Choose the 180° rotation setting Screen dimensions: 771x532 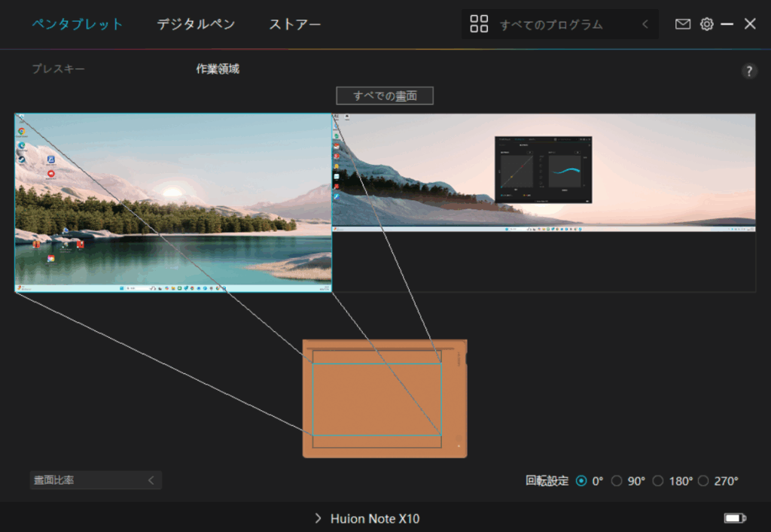[x=658, y=481]
